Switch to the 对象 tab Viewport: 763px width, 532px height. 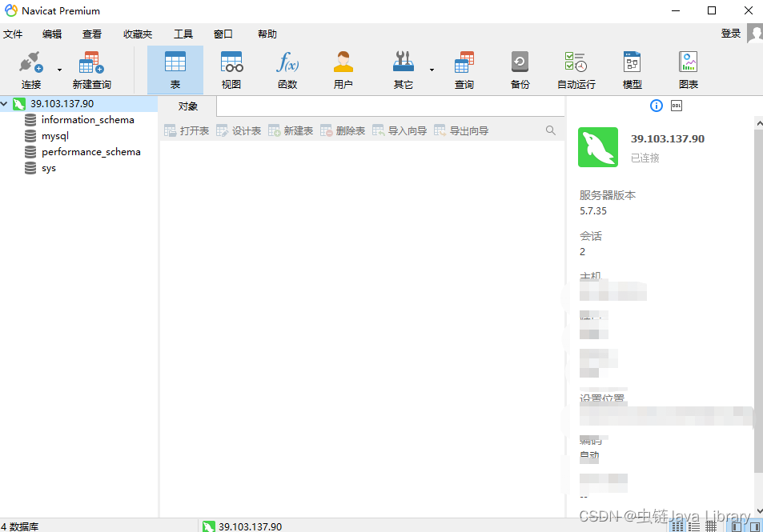(x=188, y=106)
